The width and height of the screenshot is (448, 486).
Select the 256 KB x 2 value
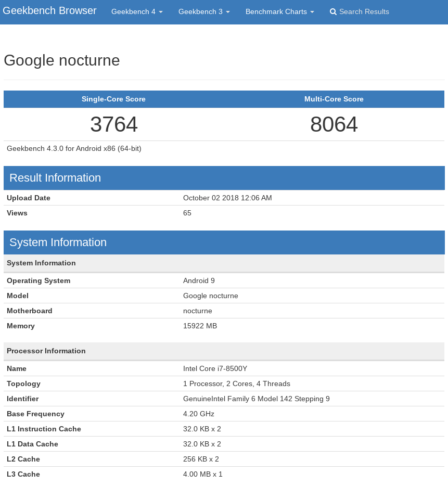click(201, 459)
